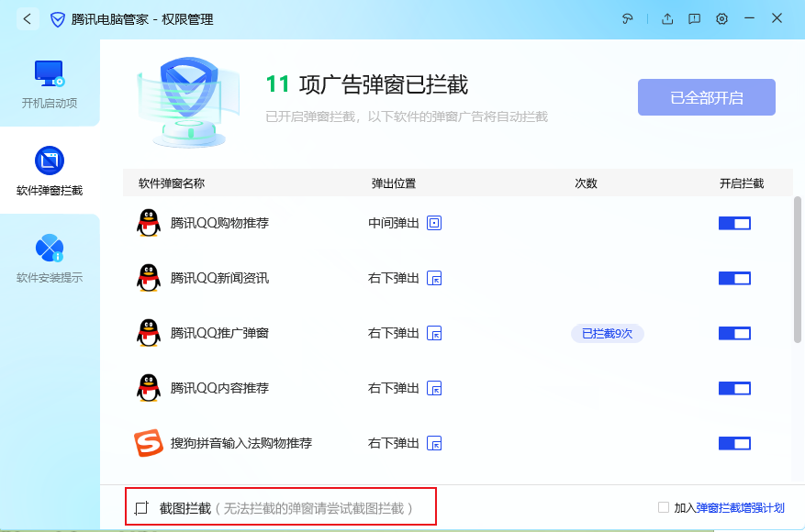Click bottom-right popup icon for 腾讯QQ推广弹窗
Viewport: 805px width, 532px height.
[x=434, y=334]
